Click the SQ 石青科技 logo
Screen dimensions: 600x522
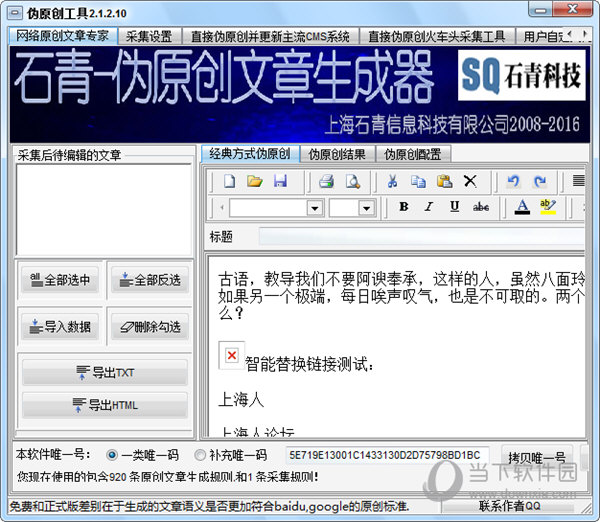(x=522, y=75)
